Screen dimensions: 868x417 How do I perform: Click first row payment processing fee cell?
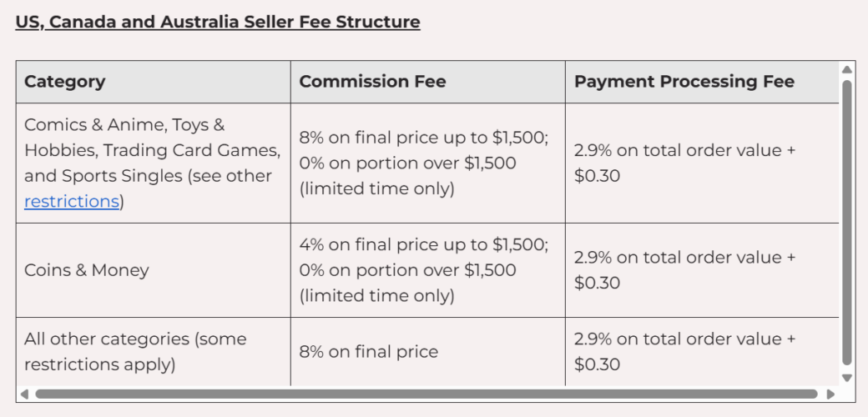(702, 163)
